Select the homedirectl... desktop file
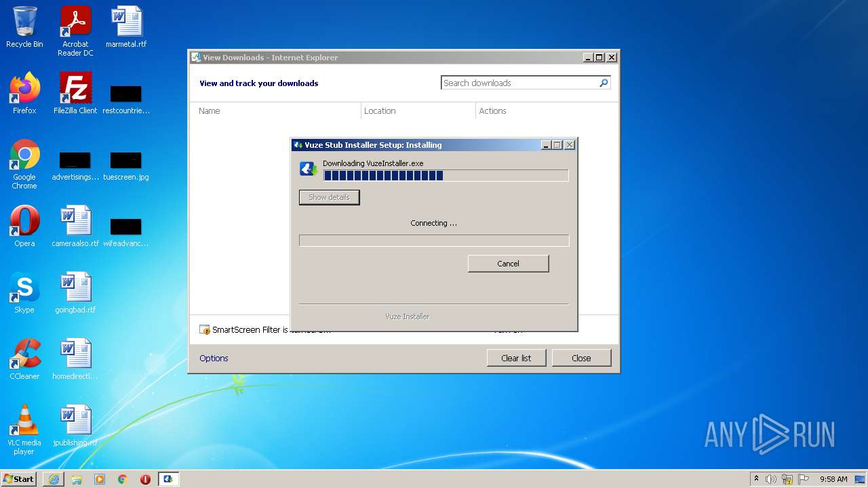This screenshot has height=488, width=868. 75,359
